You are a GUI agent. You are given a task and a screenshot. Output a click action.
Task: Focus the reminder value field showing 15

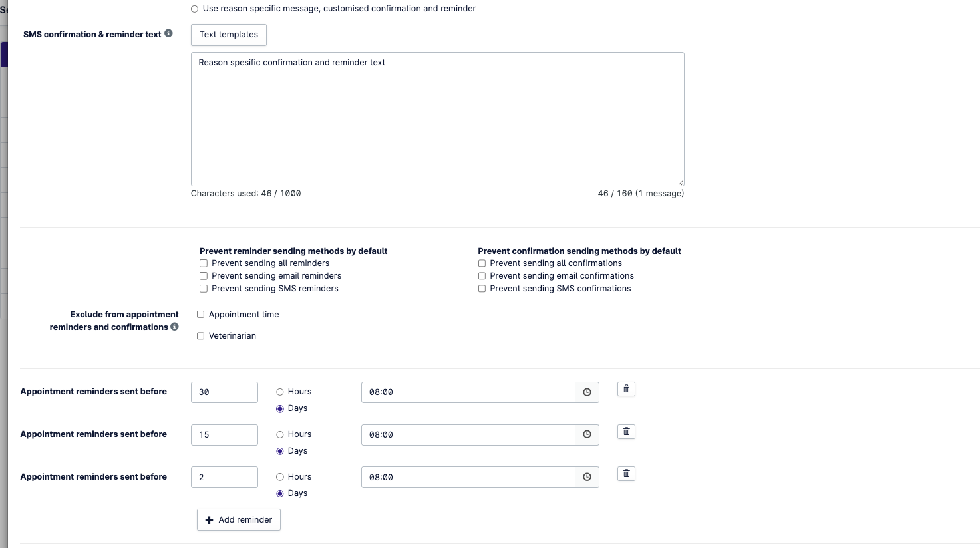point(224,435)
